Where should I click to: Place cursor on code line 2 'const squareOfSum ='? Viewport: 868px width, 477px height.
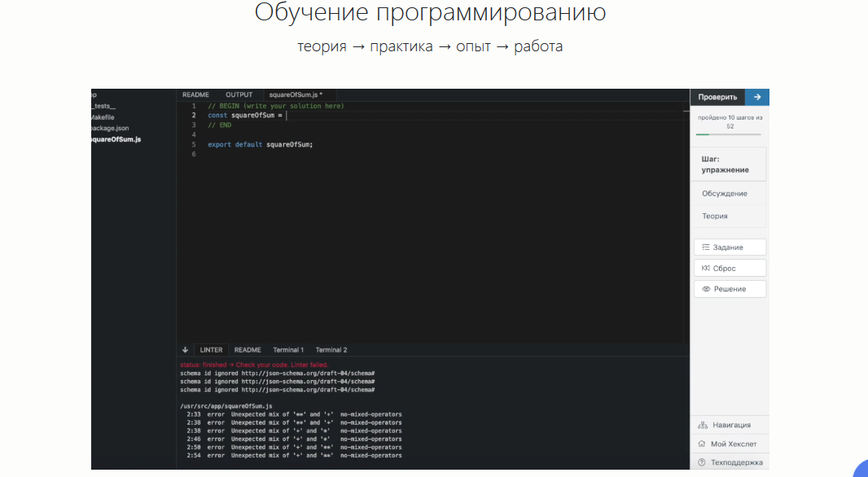point(245,115)
